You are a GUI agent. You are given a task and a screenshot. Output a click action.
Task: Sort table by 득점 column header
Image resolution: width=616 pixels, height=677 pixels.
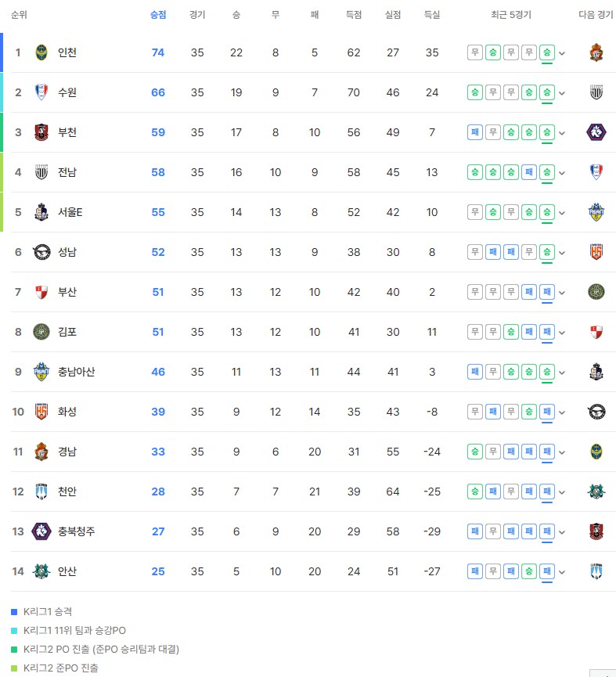click(354, 15)
